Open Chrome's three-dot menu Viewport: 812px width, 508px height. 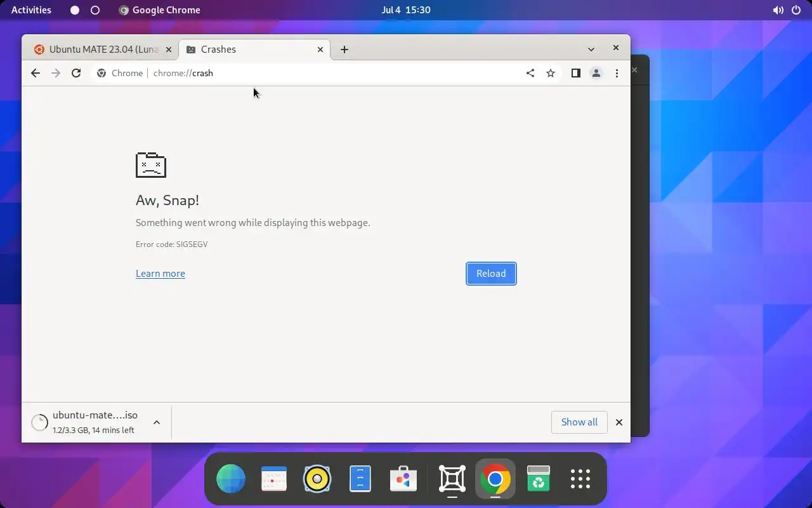tap(617, 73)
